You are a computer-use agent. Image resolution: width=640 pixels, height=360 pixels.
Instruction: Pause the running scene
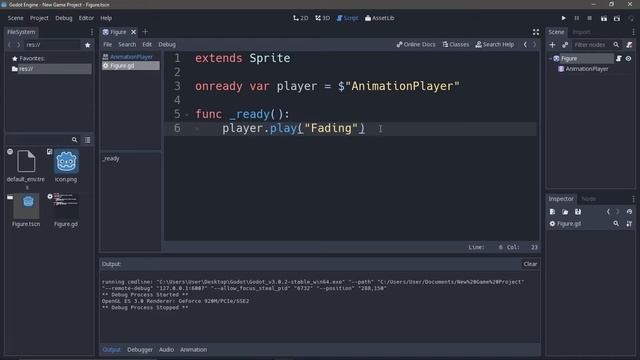(x=576, y=18)
